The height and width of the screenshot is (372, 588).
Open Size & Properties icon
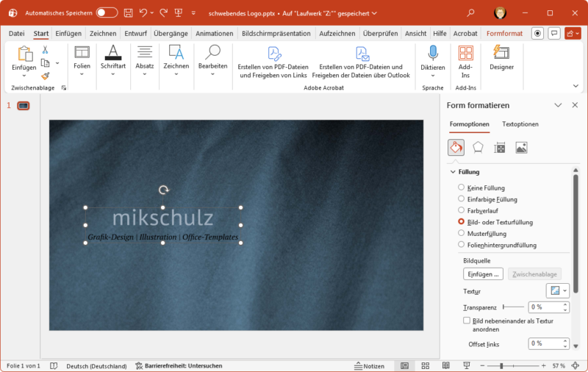(x=500, y=147)
